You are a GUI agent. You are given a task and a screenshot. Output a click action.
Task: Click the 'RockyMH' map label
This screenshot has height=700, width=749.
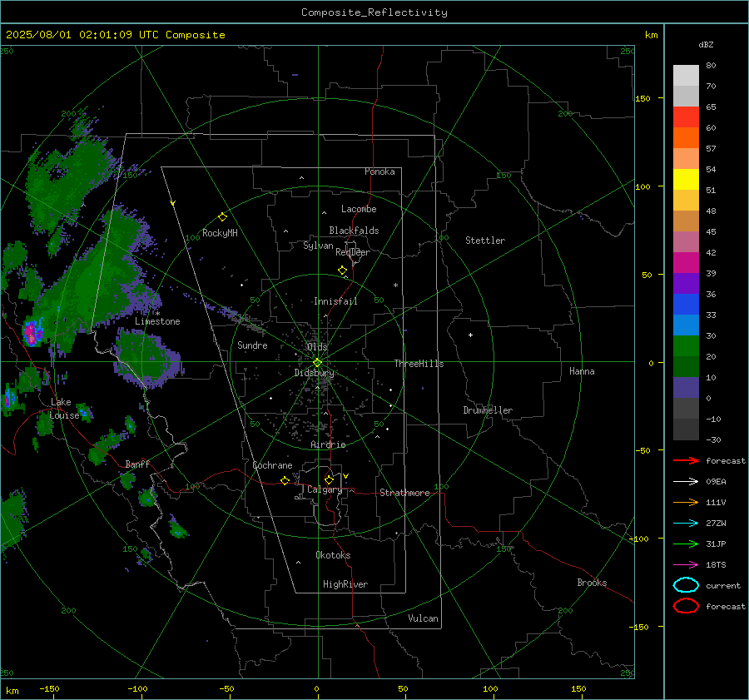pos(220,233)
